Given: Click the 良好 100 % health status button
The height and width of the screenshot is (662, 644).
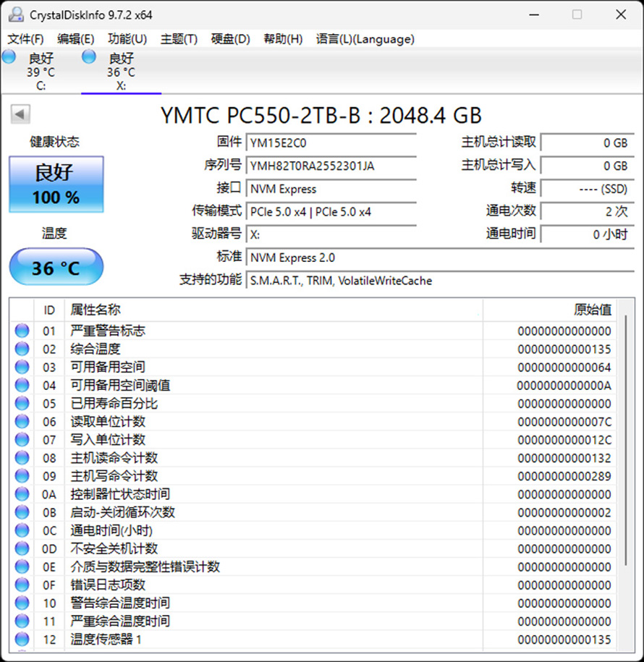Looking at the screenshot, I should tap(56, 184).
